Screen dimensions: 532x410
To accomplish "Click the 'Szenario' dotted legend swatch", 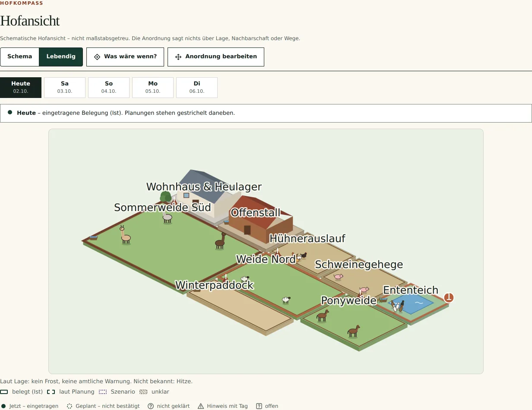I will 103,392.
